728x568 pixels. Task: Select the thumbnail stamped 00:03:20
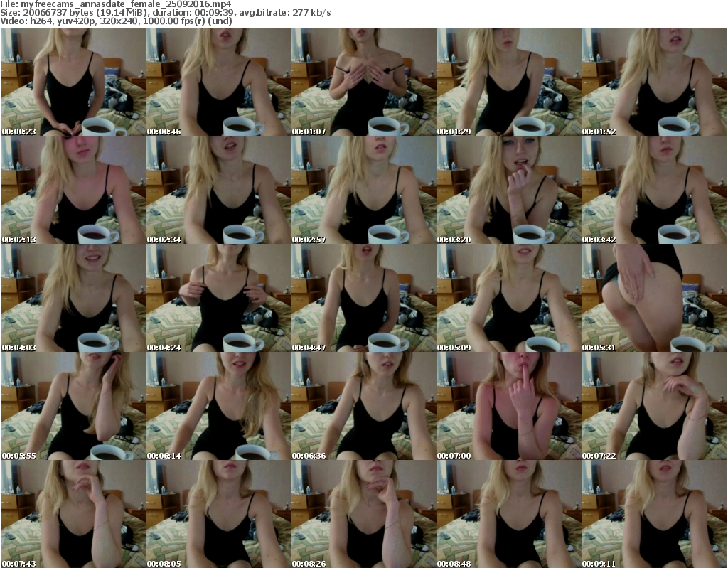pos(509,190)
